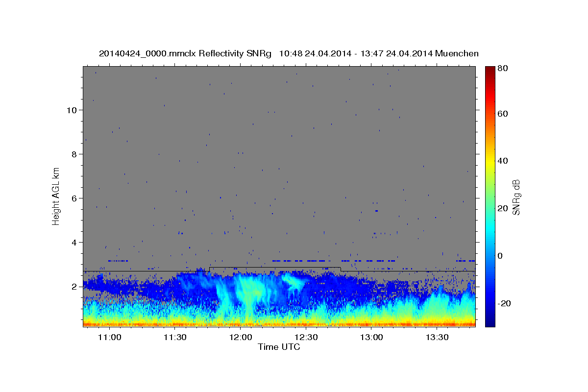The image size is (588, 392).
Task: Click the 'Time UTC' axis label
Action: [279, 347]
